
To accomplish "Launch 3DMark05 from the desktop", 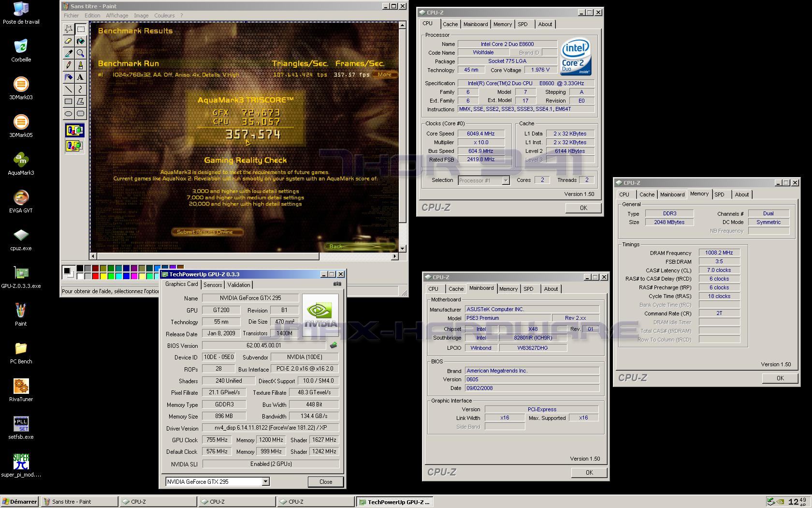I will point(21,126).
